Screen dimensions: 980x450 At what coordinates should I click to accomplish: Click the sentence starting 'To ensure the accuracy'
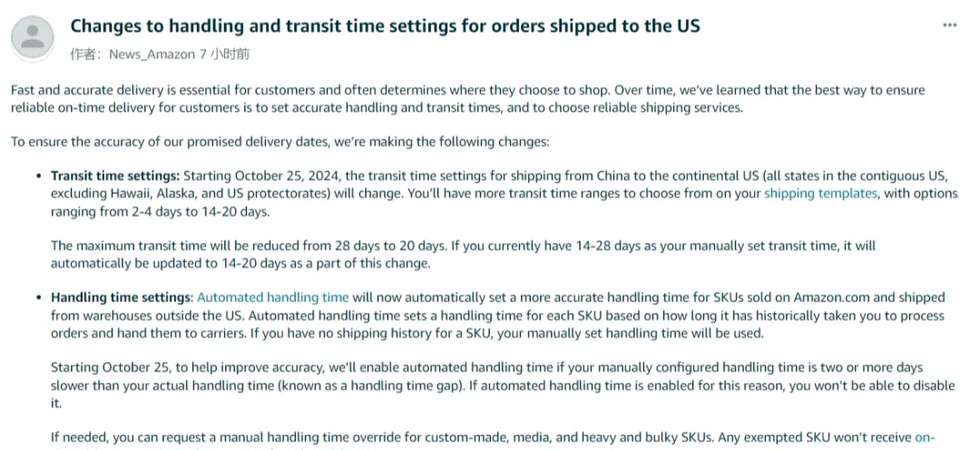pyautogui.click(x=280, y=142)
